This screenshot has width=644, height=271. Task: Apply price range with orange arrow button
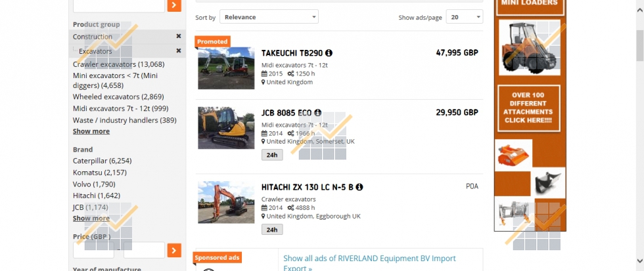174,250
